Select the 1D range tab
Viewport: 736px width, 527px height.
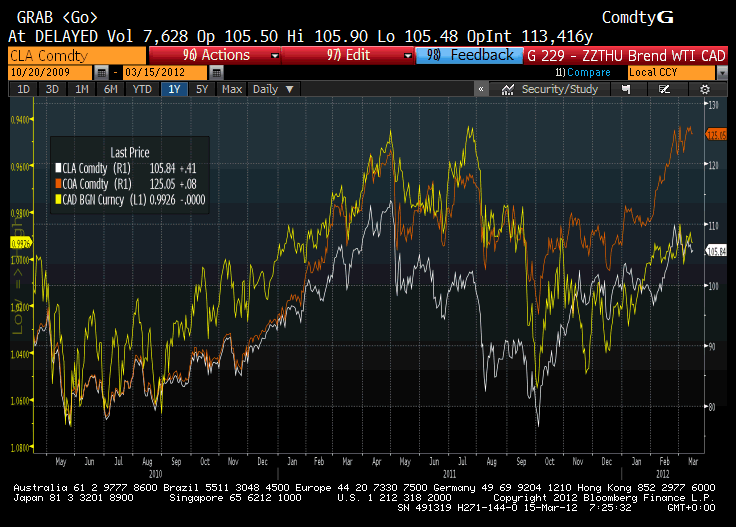point(23,89)
